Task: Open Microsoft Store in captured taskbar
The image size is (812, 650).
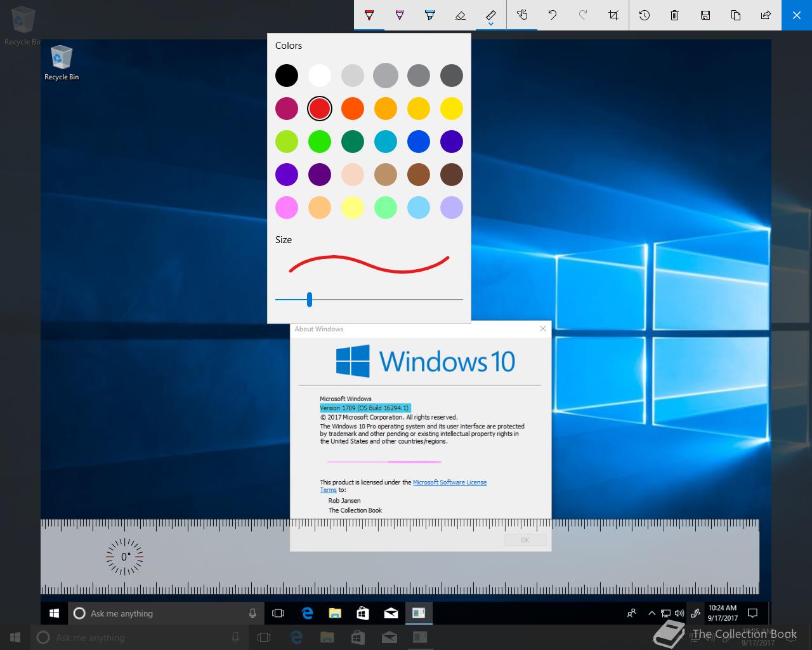Action: [363, 613]
